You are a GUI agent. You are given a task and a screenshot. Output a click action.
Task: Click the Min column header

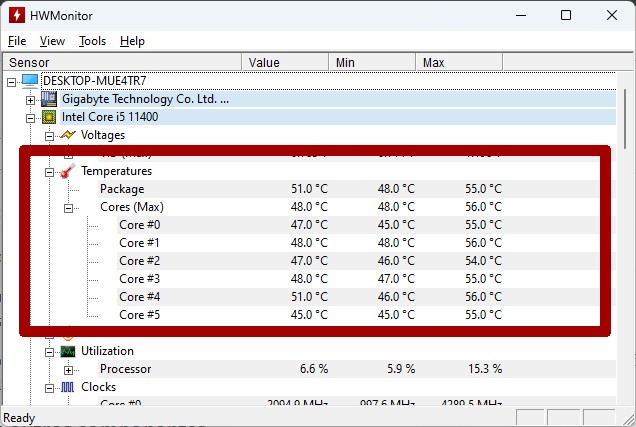pos(372,62)
